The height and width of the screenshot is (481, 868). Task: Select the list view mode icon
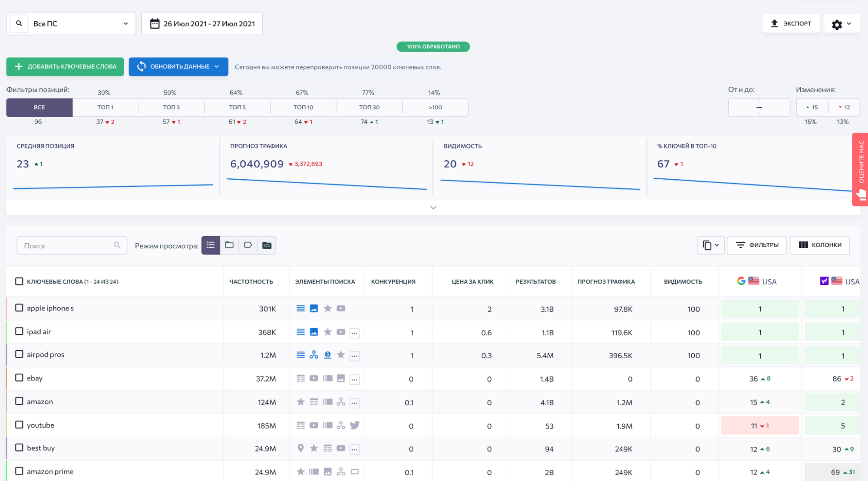(211, 245)
